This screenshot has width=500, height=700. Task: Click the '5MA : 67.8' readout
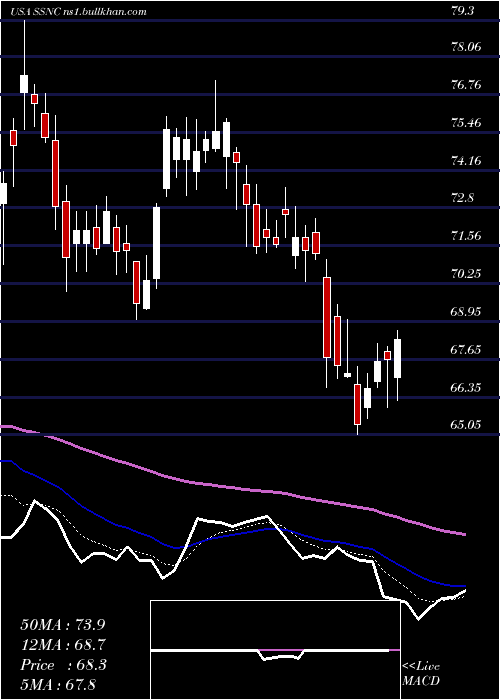pos(58,684)
